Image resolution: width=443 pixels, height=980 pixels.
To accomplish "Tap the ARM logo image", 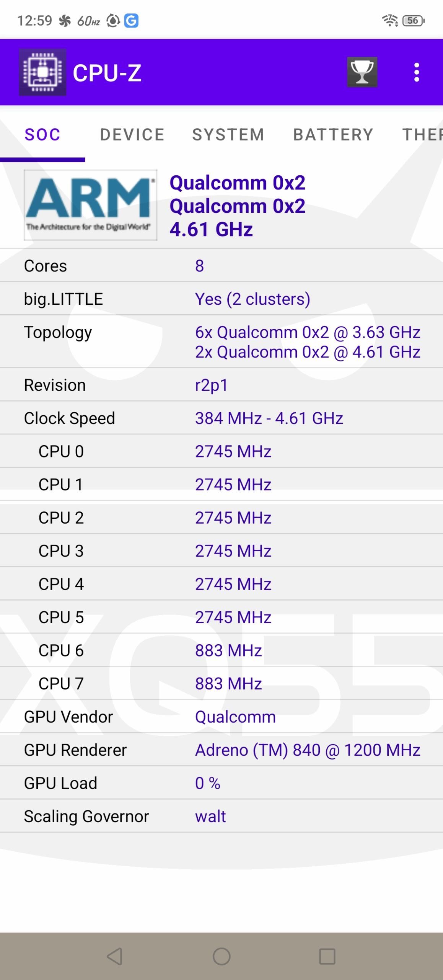I will click(90, 205).
